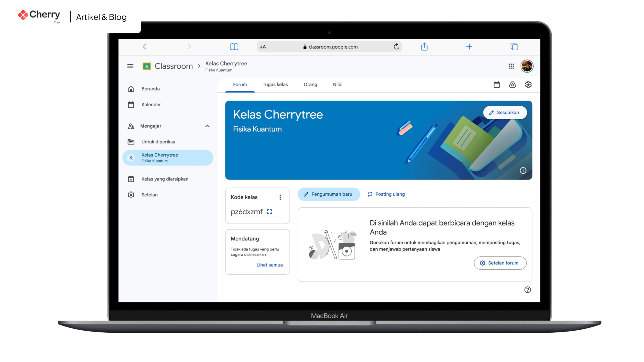Click the Classroom logo icon
Screen dimensions: 644x362
click(x=147, y=66)
